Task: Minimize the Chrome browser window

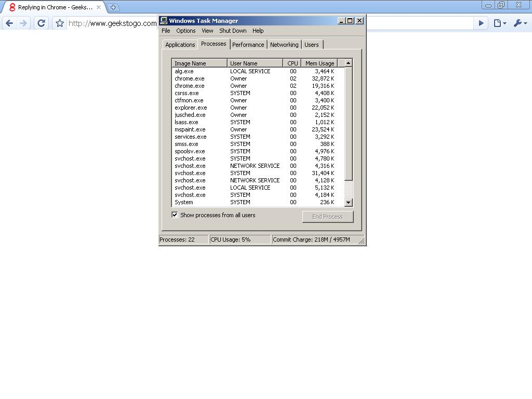Action: [488, 5]
